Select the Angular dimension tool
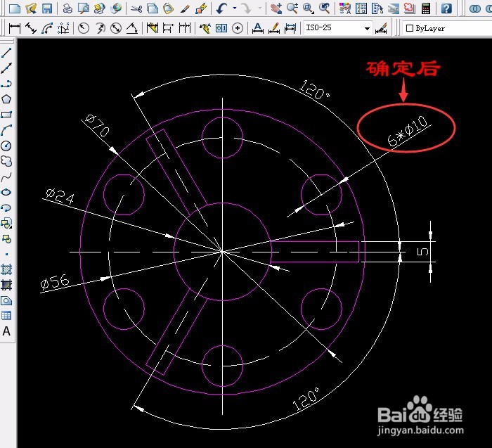 point(132,28)
